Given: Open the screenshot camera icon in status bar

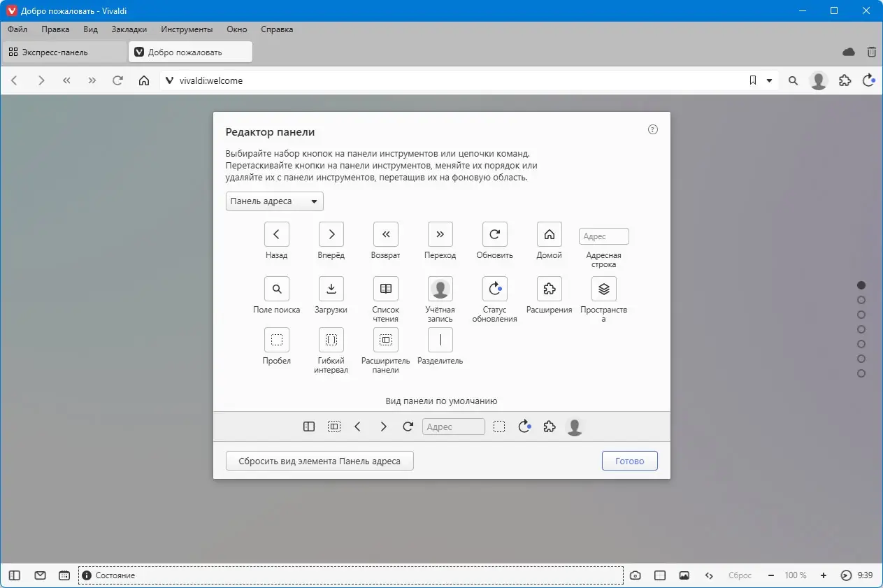Looking at the screenshot, I should point(635,575).
